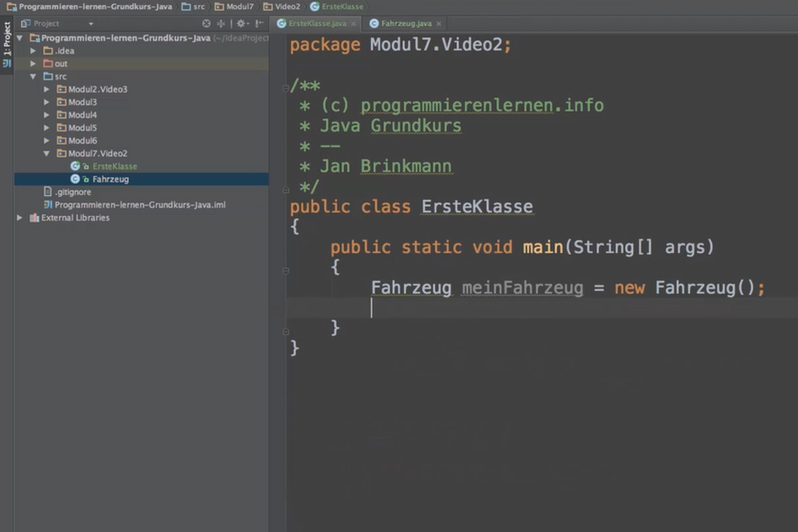Collapse the src folder tree node

point(32,76)
